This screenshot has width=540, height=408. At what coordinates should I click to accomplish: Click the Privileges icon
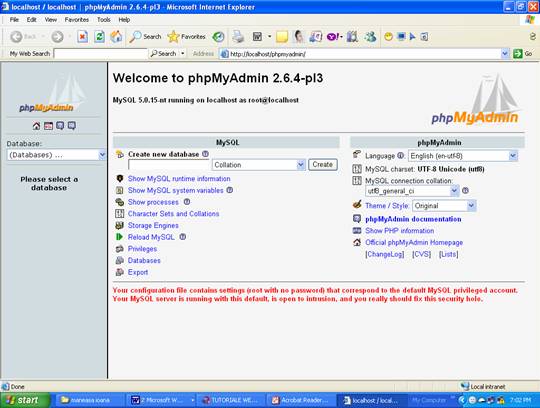point(120,249)
